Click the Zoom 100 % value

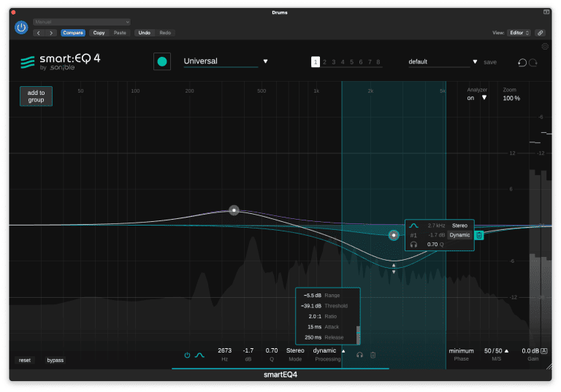click(x=511, y=99)
